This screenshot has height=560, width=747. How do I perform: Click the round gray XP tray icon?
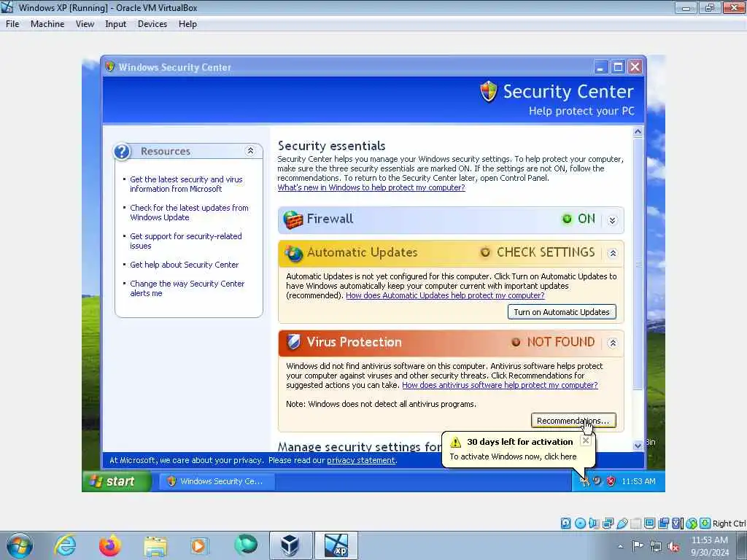597,481
